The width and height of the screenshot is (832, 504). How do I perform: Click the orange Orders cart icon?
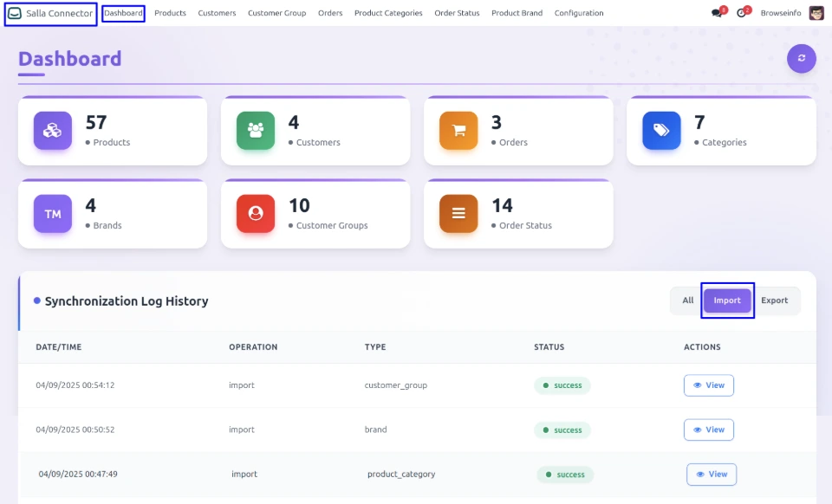point(458,131)
